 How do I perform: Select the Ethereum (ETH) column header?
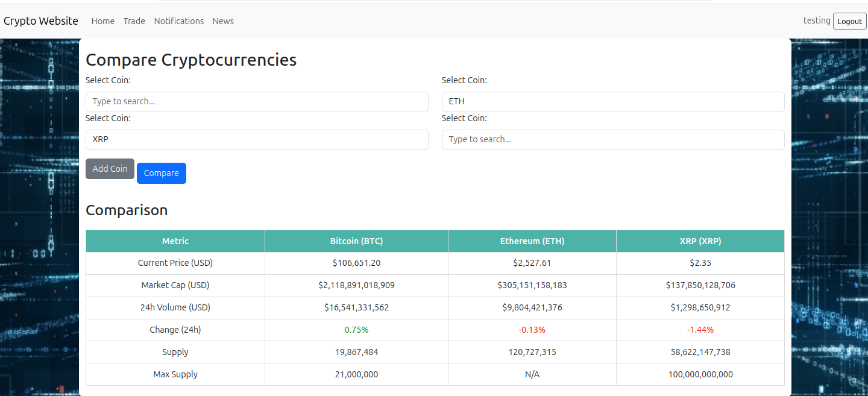[532, 241]
